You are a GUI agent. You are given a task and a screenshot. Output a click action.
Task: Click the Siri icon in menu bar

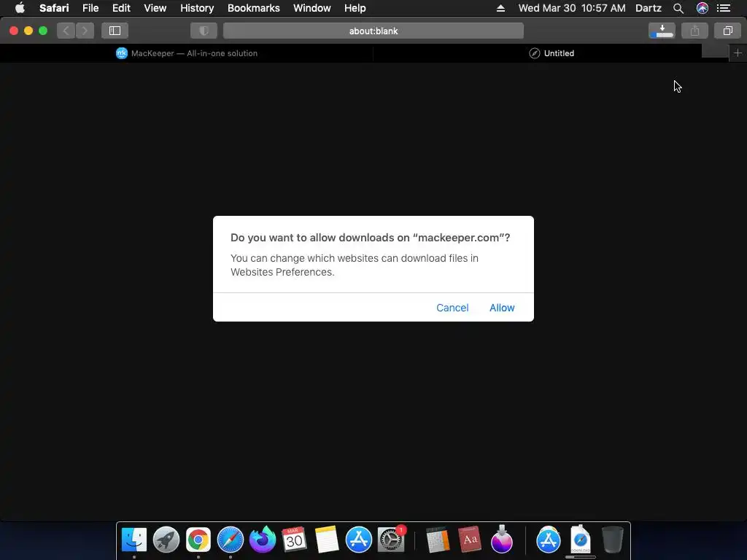click(x=703, y=8)
